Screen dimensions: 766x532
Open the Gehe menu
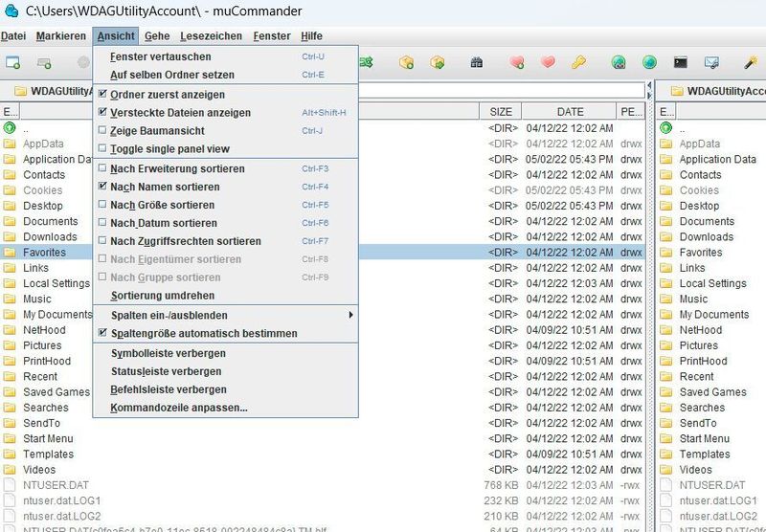click(x=157, y=35)
